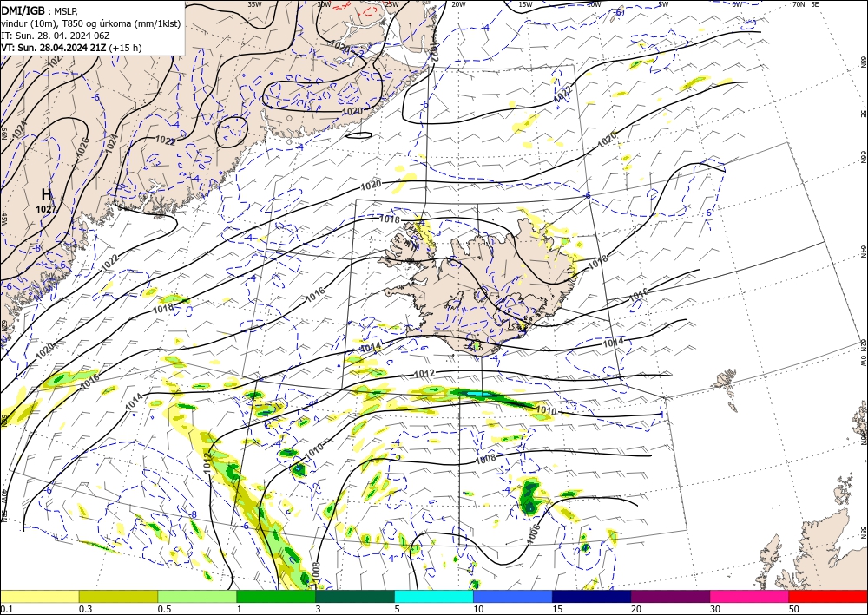Click the cyan heavy precipitation patch south of Iceland

click(479, 395)
